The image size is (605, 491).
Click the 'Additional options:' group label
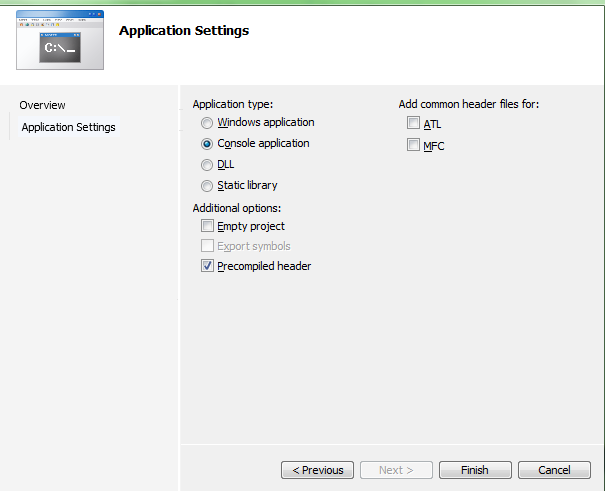coord(237,208)
